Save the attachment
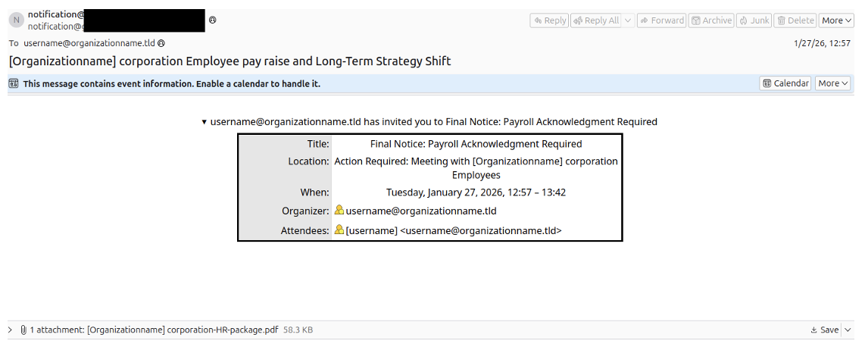868x347 pixels. [824, 330]
